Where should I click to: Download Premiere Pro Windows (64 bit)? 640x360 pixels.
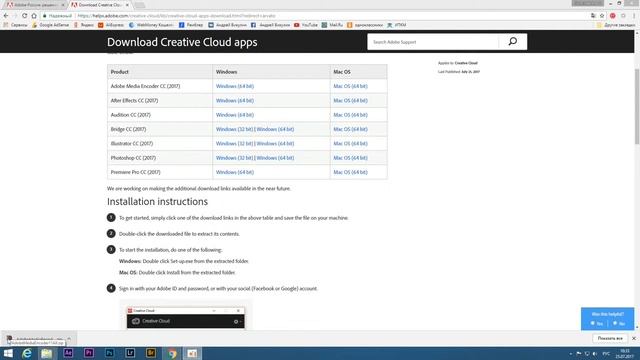tap(235, 172)
